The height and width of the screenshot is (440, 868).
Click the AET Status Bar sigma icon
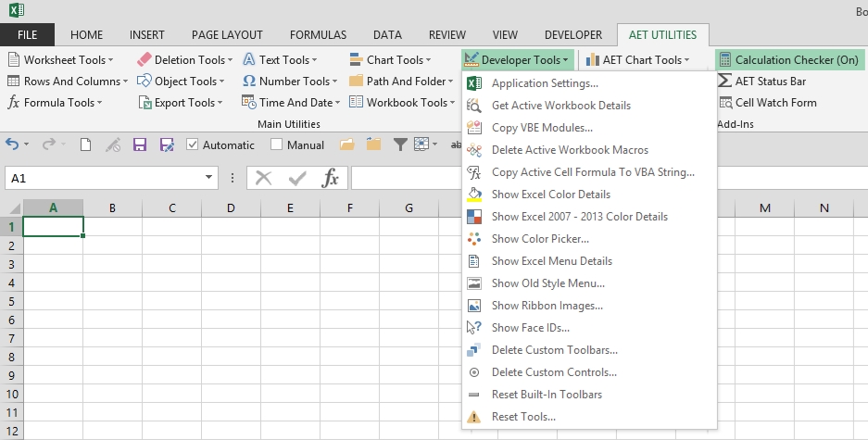coord(724,81)
